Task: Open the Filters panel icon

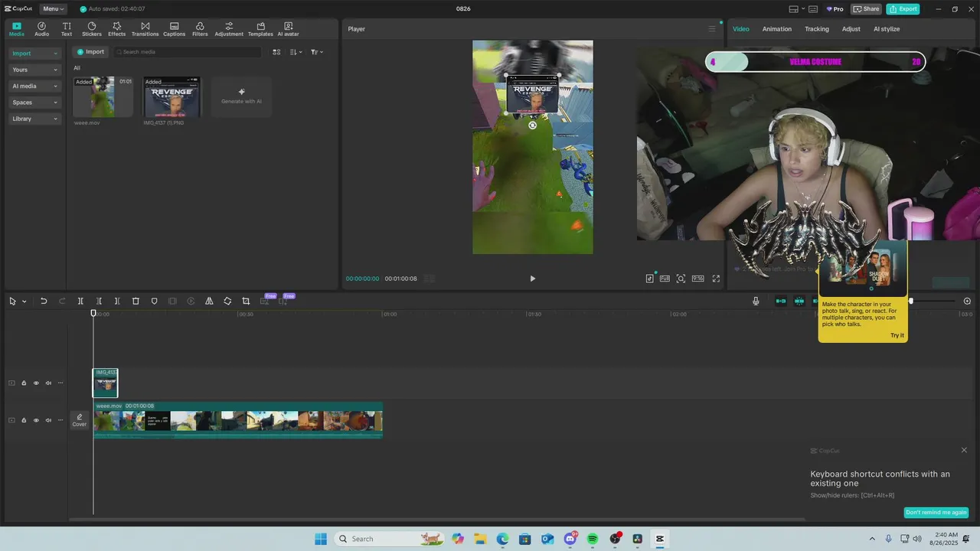Action: click(200, 29)
